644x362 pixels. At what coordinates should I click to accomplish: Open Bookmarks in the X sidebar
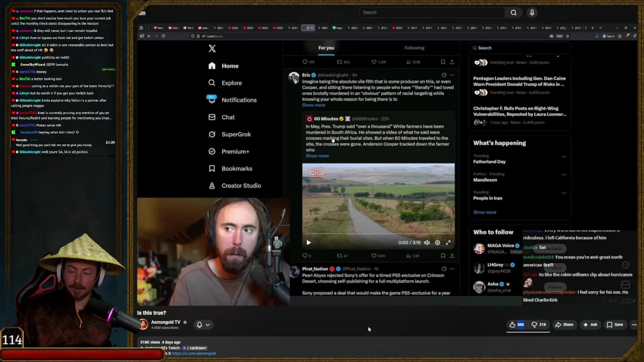point(230,168)
